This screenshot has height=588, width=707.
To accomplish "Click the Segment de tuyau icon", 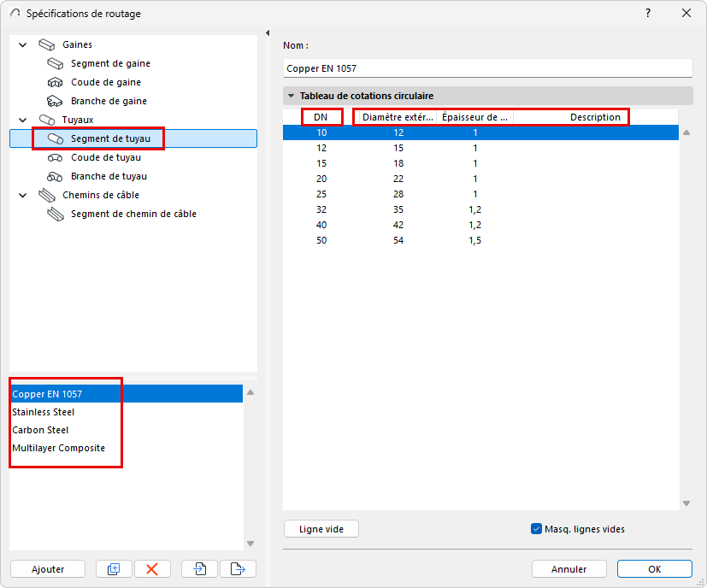I will (55, 139).
